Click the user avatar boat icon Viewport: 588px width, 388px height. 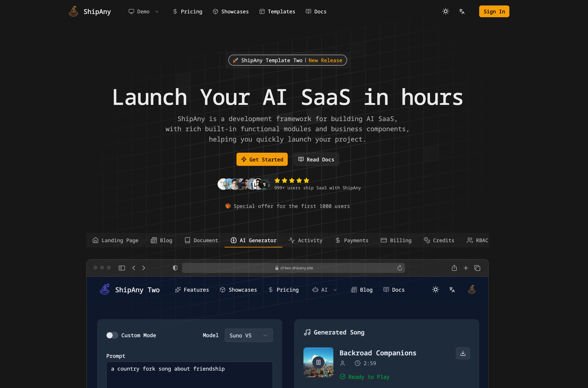(472, 290)
